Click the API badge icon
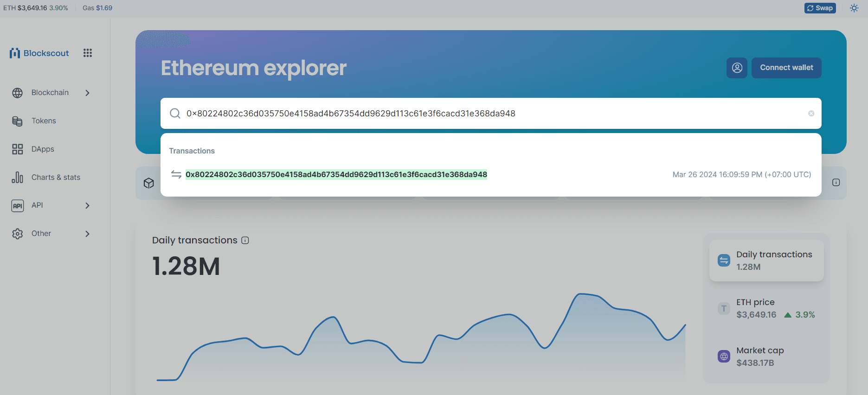This screenshot has height=395, width=868. click(18, 205)
